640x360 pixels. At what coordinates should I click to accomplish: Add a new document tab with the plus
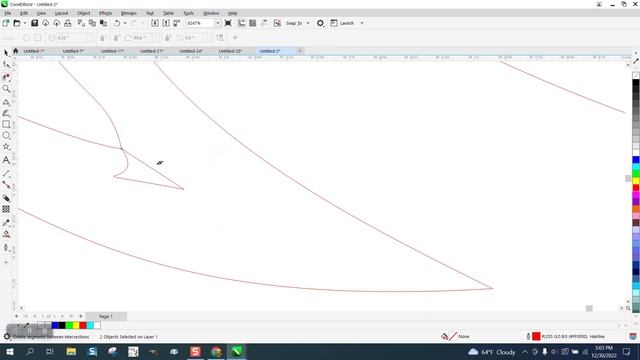click(300, 51)
